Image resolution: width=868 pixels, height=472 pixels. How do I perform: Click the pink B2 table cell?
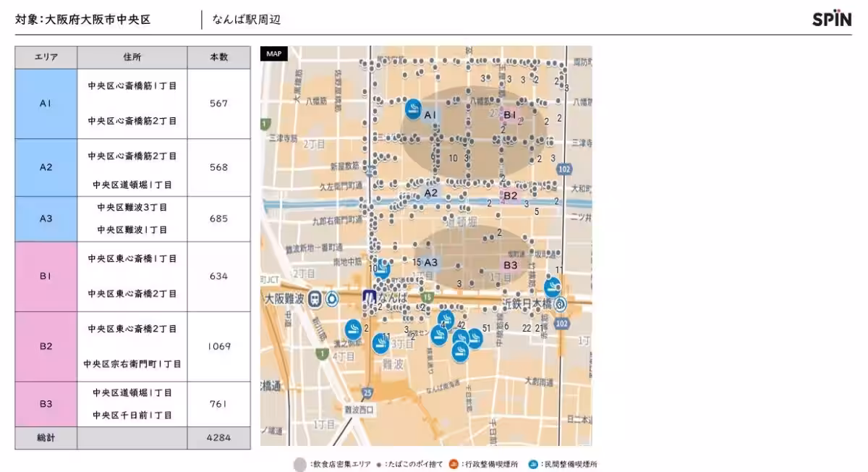[46, 346]
